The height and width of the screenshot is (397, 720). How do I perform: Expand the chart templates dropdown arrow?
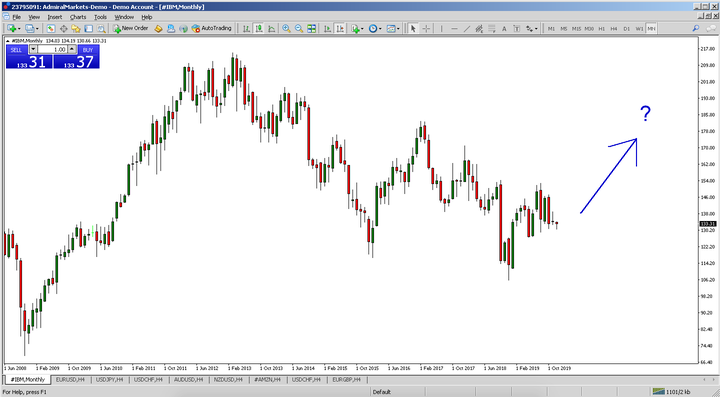[x=398, y=28]
